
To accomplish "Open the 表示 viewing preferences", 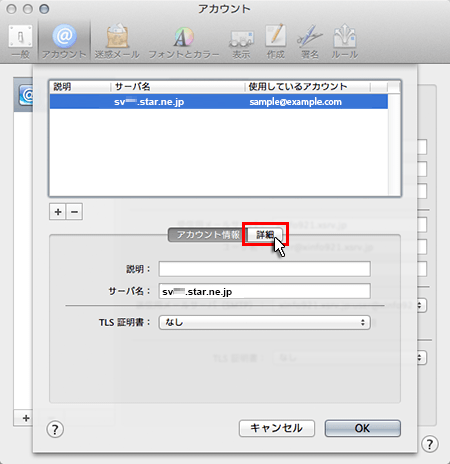I will tap(241, 41).
